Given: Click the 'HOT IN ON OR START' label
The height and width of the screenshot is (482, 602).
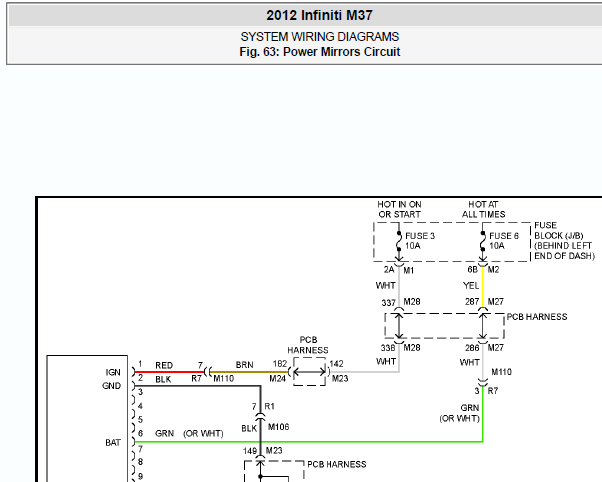Looking at the screenshot, I should point(399,209).
